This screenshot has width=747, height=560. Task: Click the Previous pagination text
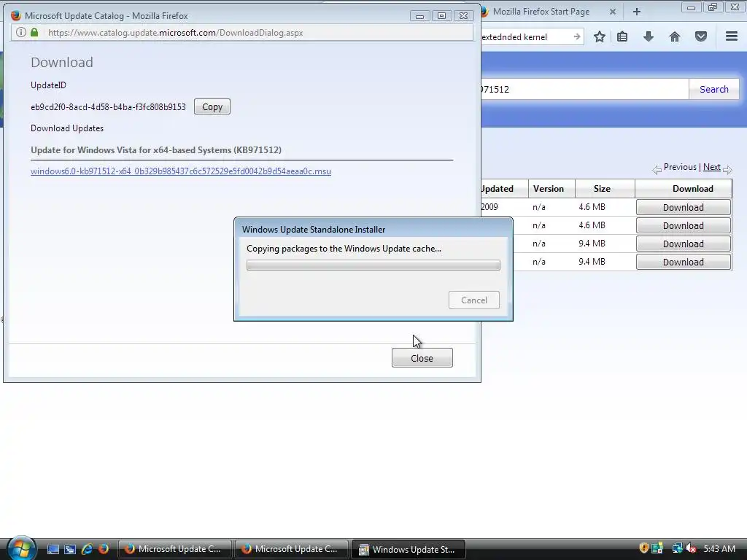680,167
